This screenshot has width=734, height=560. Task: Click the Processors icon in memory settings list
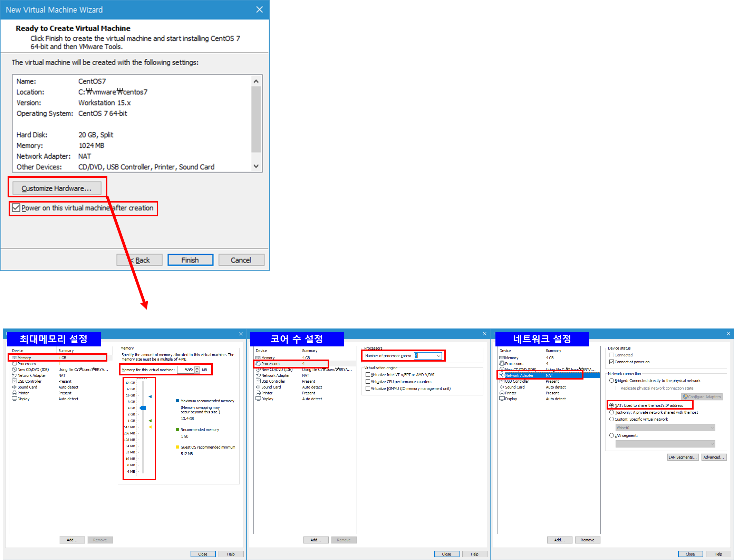pyautogui.click(x=15, y=364)
